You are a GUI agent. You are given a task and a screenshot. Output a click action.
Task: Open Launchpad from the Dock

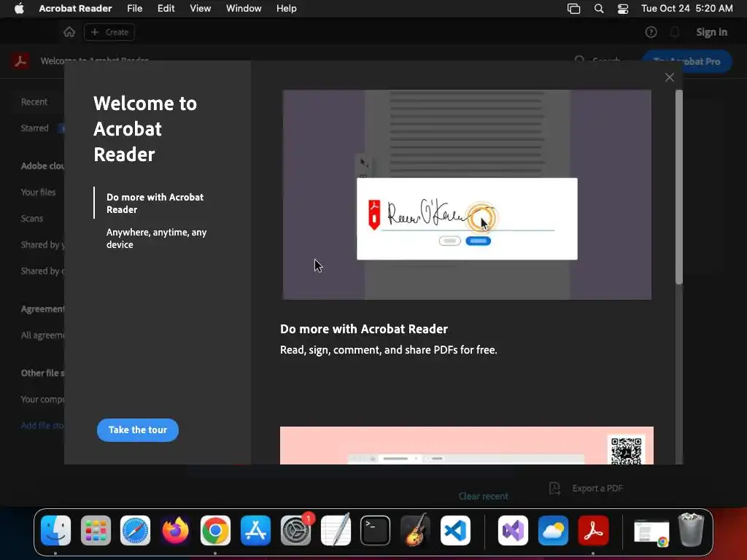pos(96,531)
